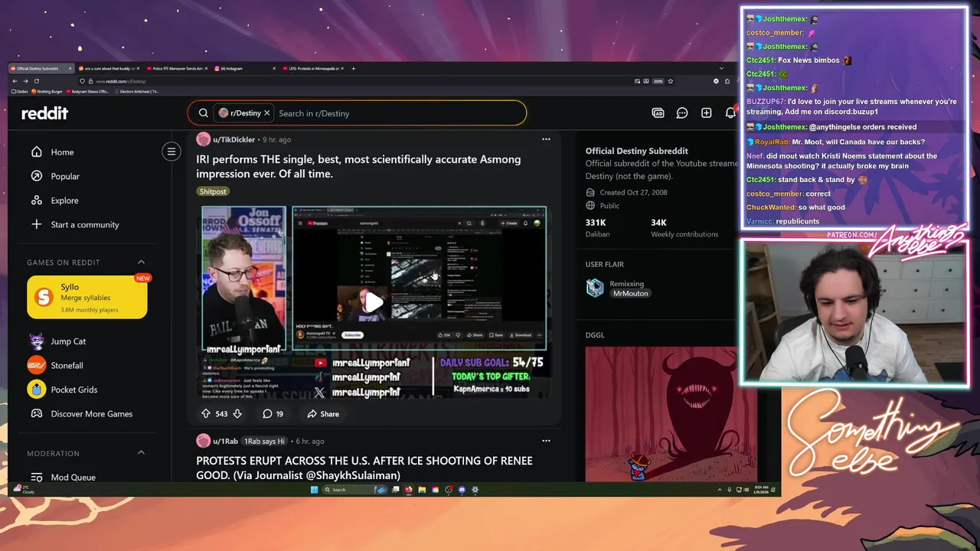Click the MrMouton flair label
Viewport: 980px width, 551px height.
point(630,293)
